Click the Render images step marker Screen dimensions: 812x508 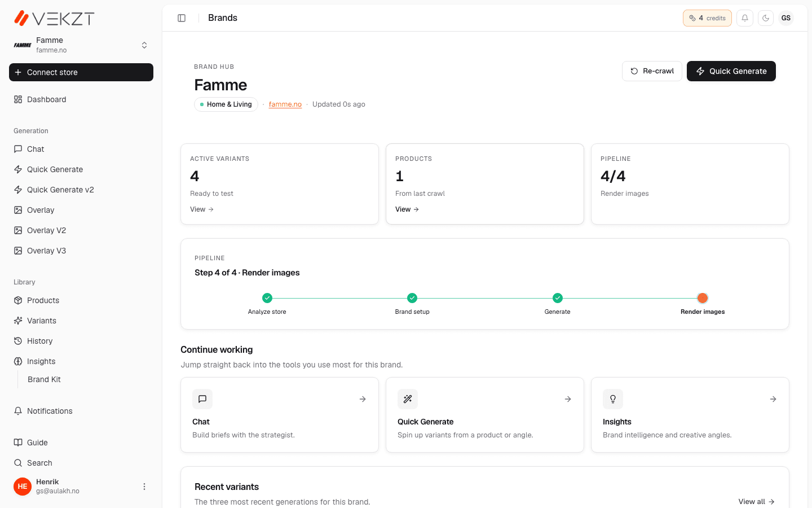703,298
